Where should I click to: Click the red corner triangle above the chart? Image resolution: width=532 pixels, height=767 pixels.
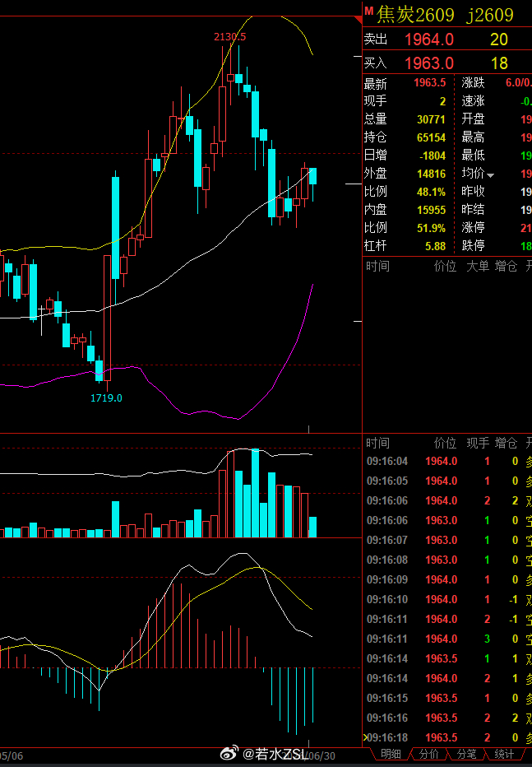click(359, 20)
